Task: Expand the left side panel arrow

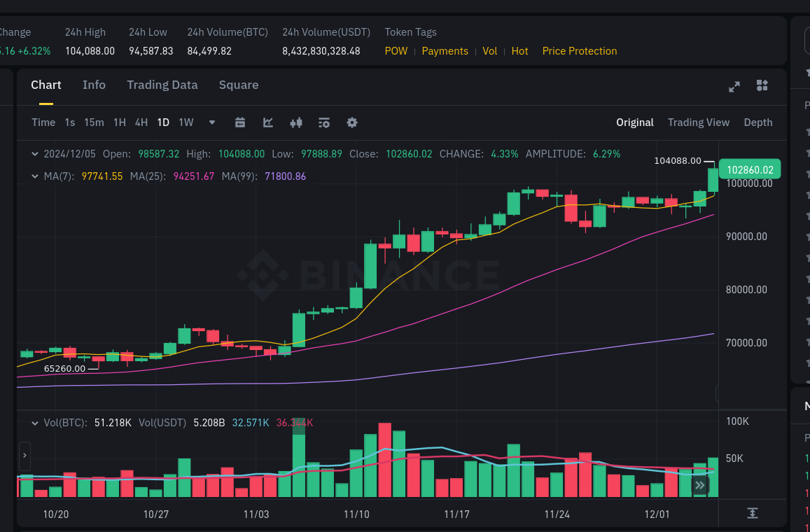Action: click(25, 456)
